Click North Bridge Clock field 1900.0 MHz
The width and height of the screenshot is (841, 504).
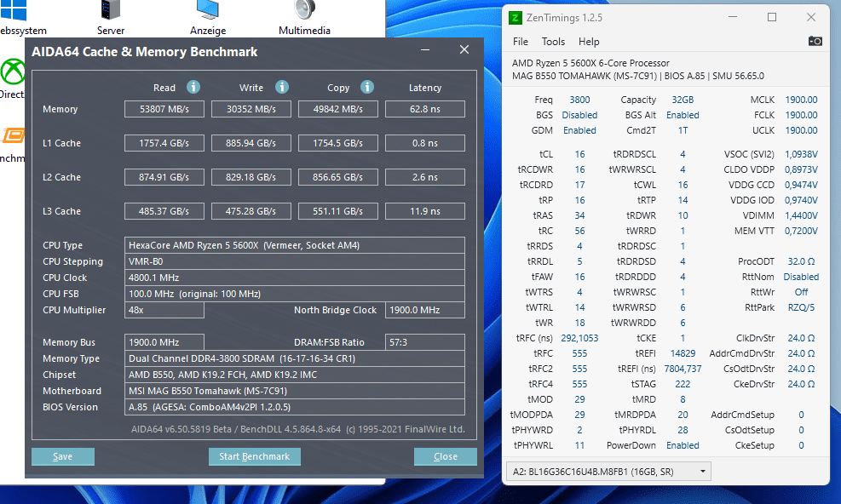point(425,310)
